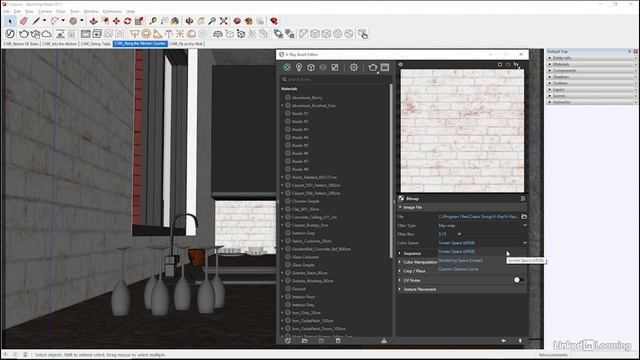Image resolution: width=640 pixels, height=360 pixels.
Task: Open Lights category bulb icon
Action: point(299,67)
